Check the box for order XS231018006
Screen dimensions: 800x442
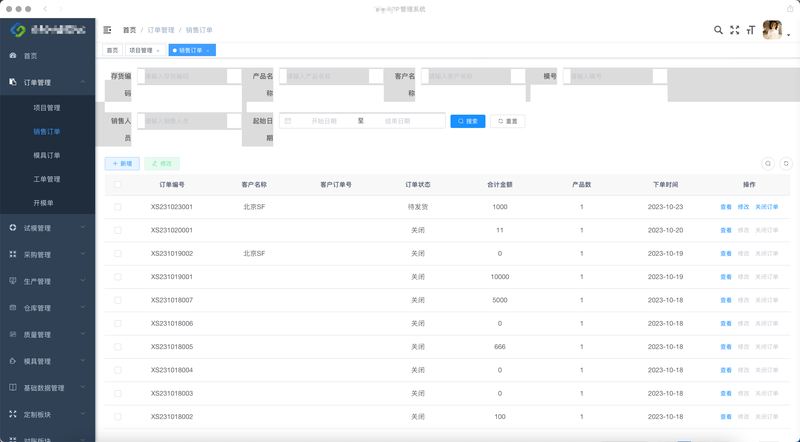(118, 324)
